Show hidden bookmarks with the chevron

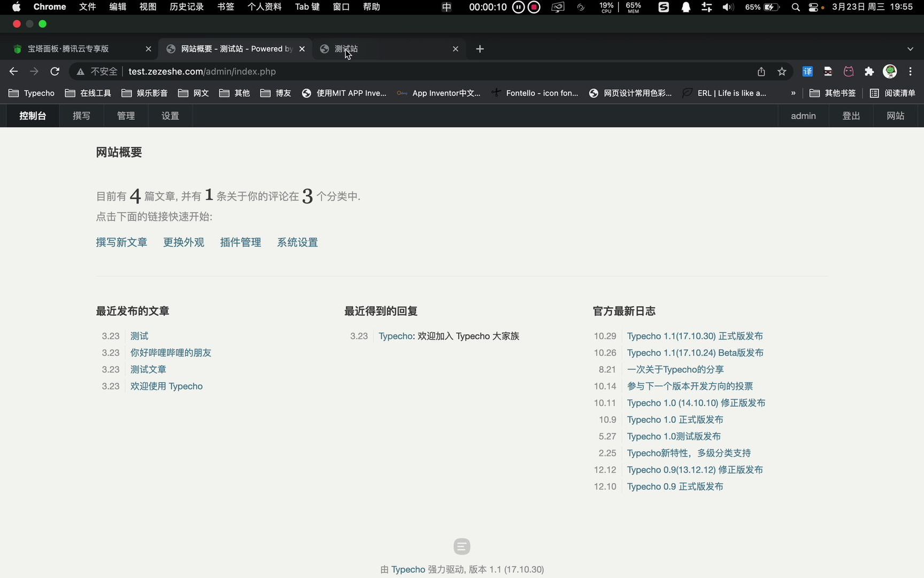(x=793, y=93)
